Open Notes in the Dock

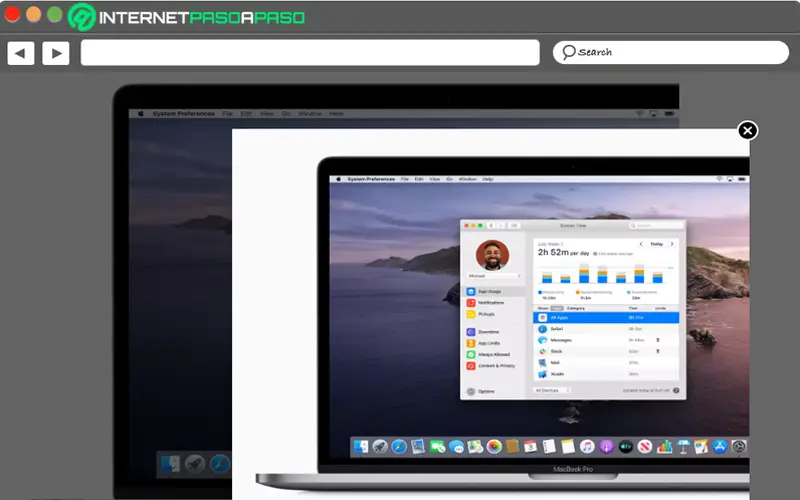tap(568, 447)
